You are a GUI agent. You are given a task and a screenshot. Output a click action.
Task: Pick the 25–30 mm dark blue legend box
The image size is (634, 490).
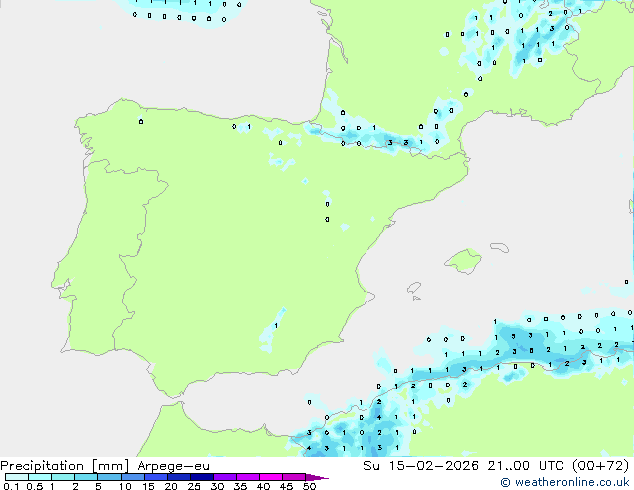pos(202,477)
